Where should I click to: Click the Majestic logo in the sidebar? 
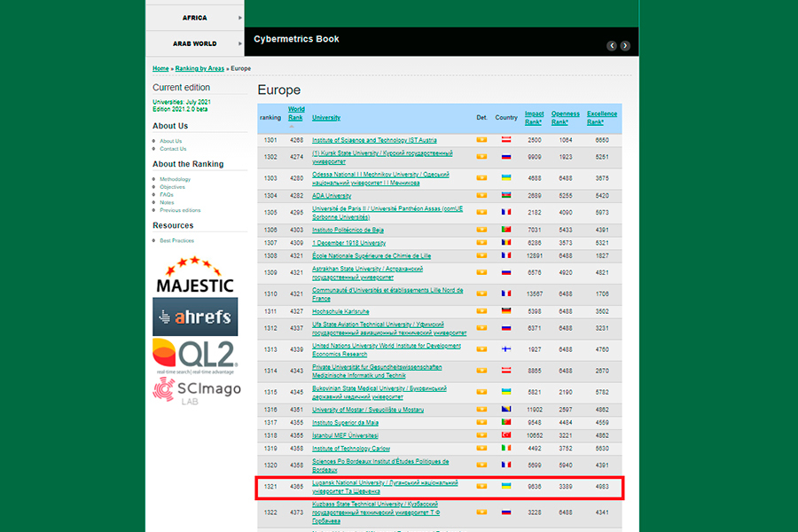(194, 276)
